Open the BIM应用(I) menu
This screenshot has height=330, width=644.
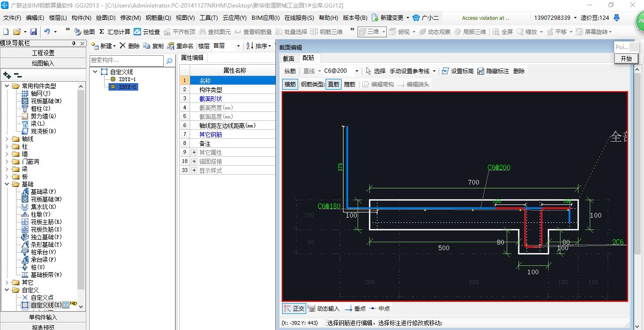(266, 18)
